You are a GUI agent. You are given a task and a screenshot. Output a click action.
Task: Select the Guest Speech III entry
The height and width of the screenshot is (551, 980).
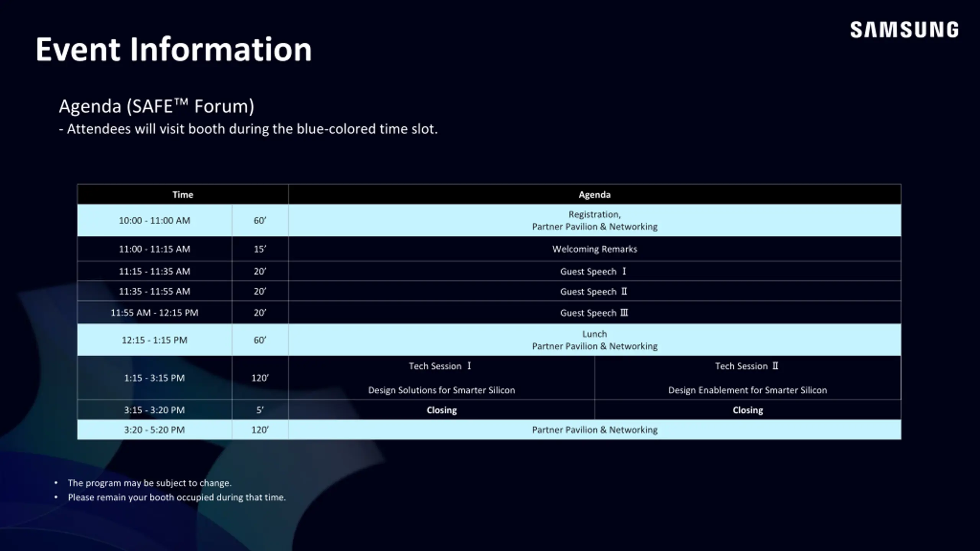point(594,313)
